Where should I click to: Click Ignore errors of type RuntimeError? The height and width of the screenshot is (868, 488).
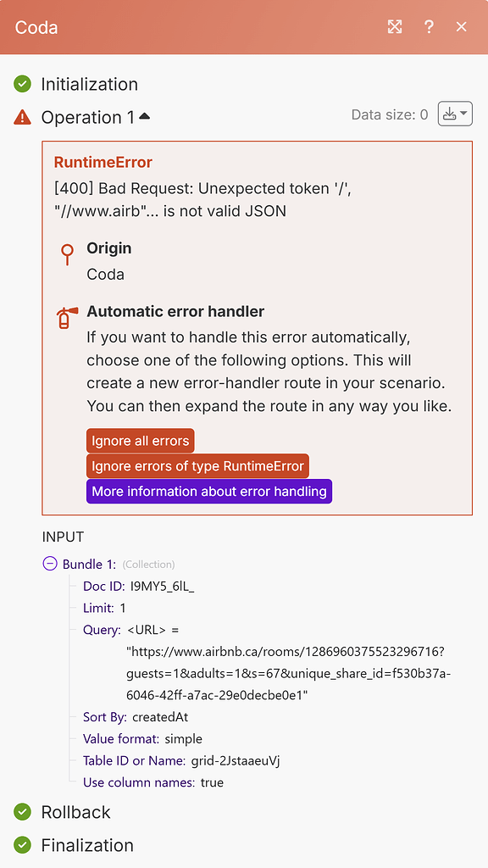pos(197,465)
